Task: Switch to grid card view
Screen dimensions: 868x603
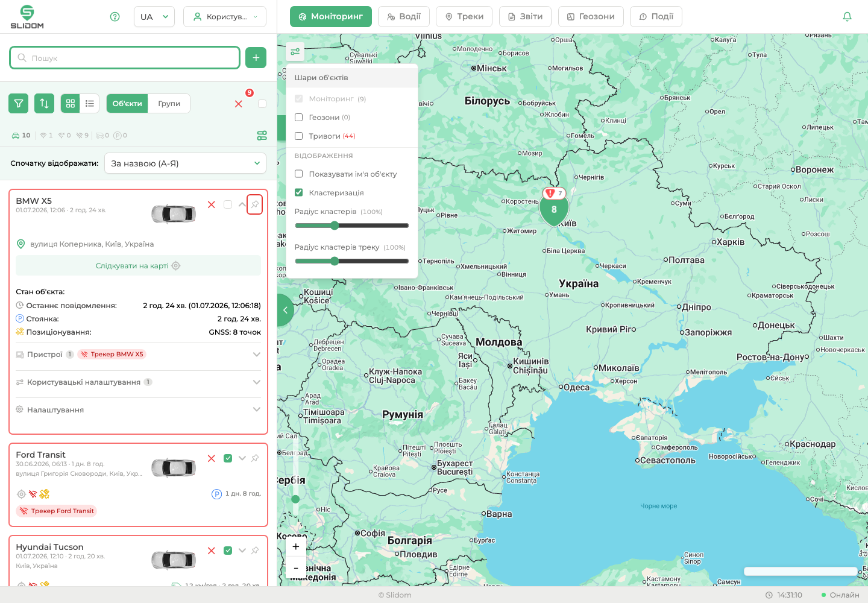Action: click(70, 104)
